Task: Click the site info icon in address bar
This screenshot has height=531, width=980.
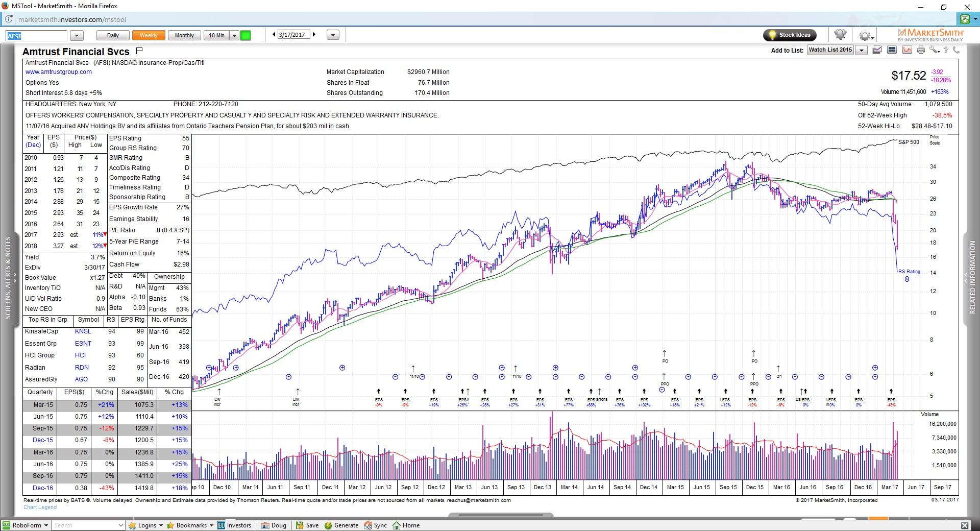Action: tap(9, 19)
